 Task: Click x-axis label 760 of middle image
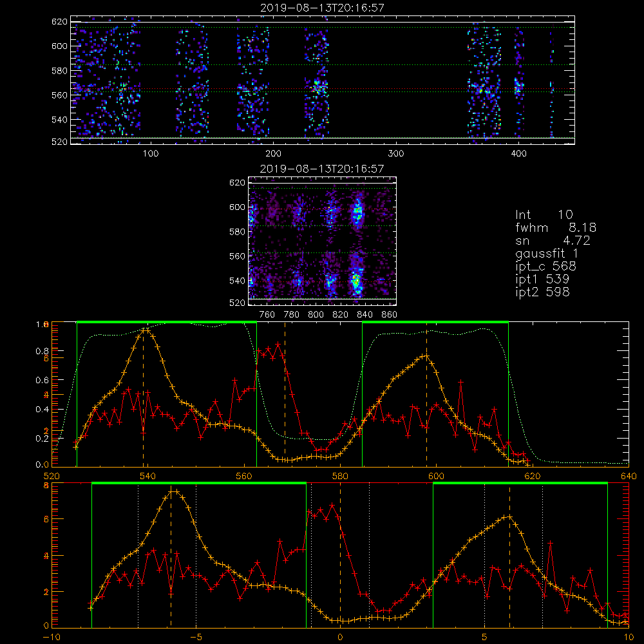click(x=267, y=315)
